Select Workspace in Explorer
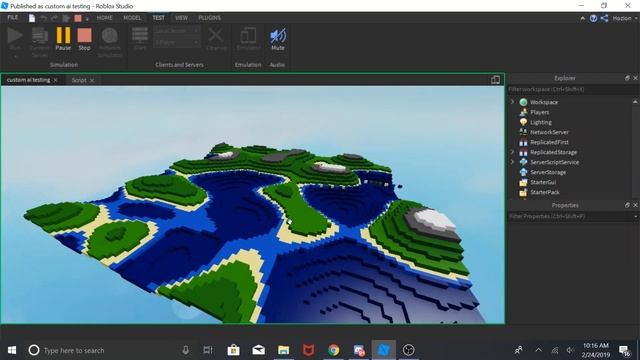Image resolution: width=640 pixels, height=360 pixels. coord(544,102)
